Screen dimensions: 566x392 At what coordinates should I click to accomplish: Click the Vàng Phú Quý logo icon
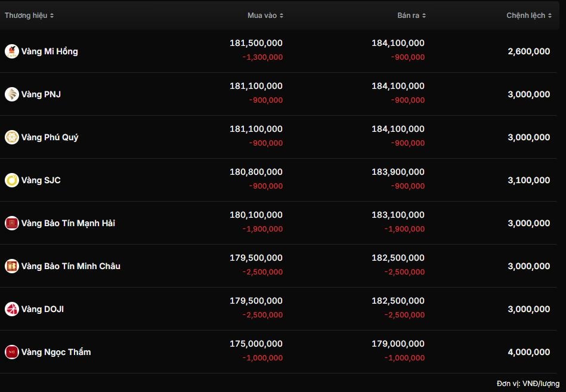pos(12,137)
